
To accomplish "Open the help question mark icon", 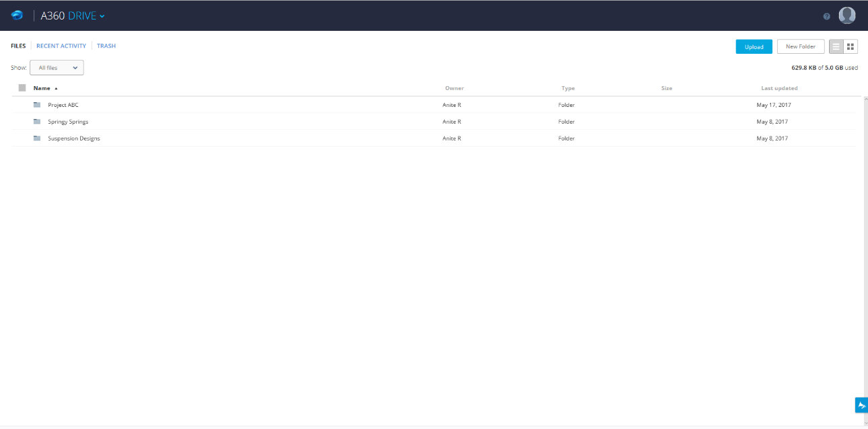I will [x=827, y=16].
